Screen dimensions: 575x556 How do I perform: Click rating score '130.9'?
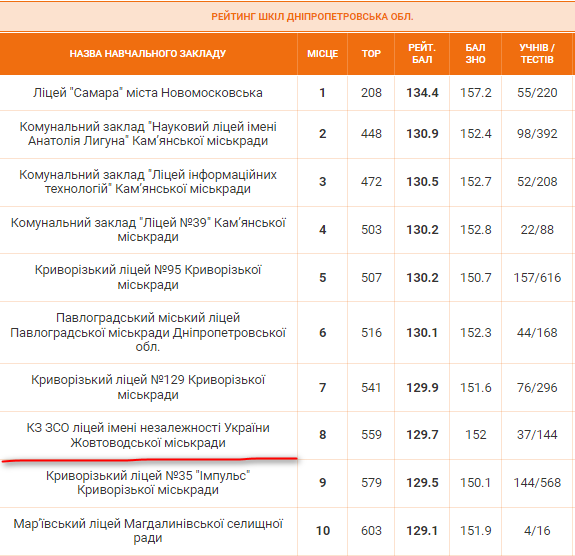tap(422, 134)
